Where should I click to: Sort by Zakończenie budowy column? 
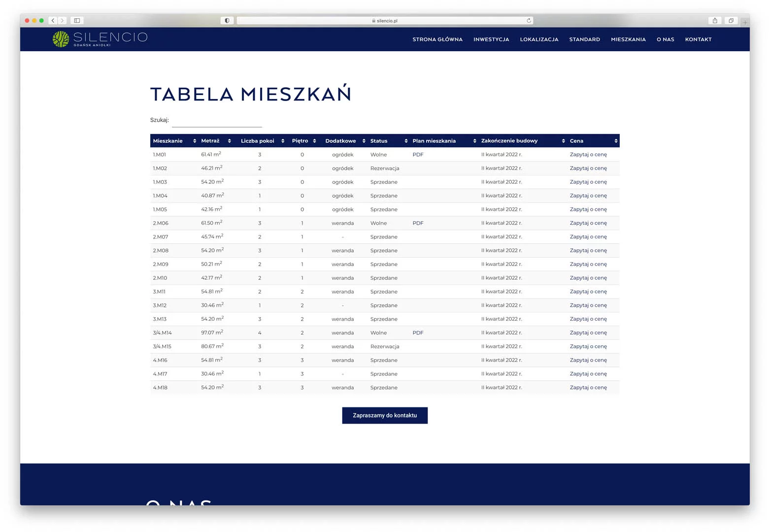pyautogui.click(x=522, y=141)
